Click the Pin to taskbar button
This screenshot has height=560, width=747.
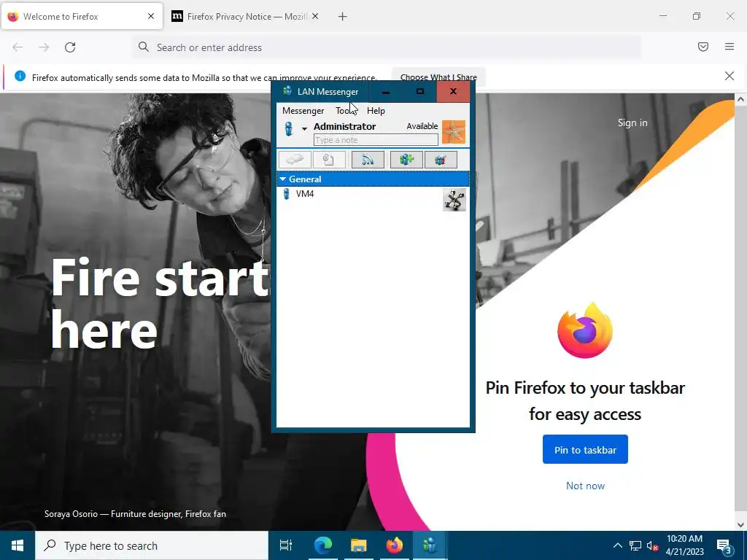[x=585, y=449]
